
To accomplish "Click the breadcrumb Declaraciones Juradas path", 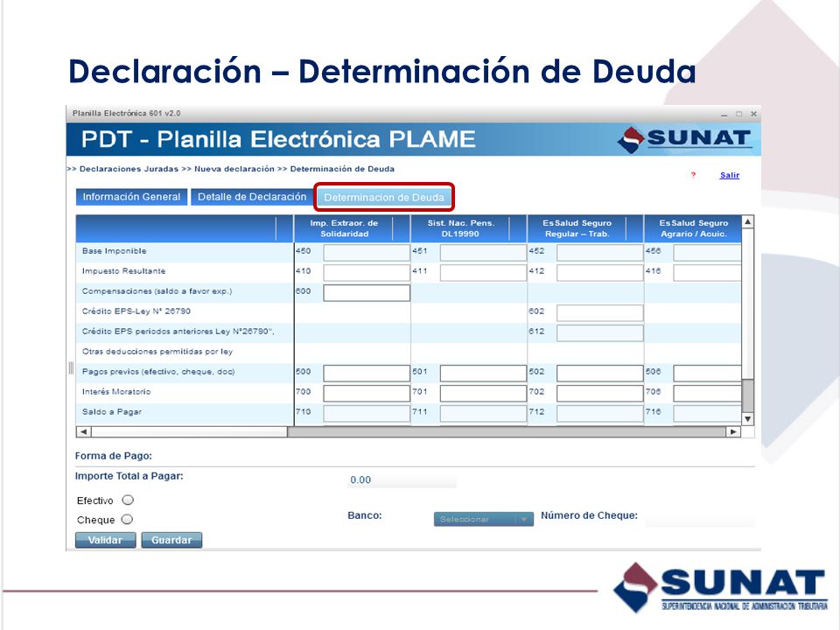I will (x=129, y=169).
